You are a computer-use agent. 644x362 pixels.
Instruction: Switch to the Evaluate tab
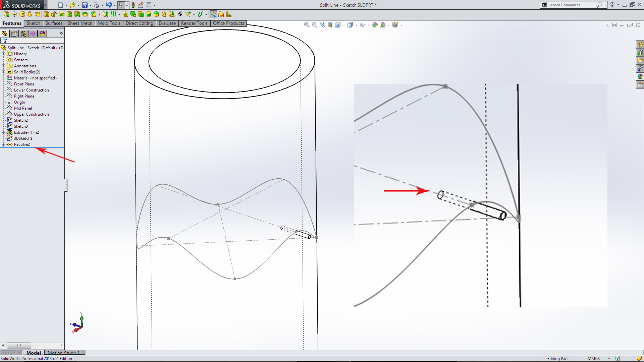(167, 23)
